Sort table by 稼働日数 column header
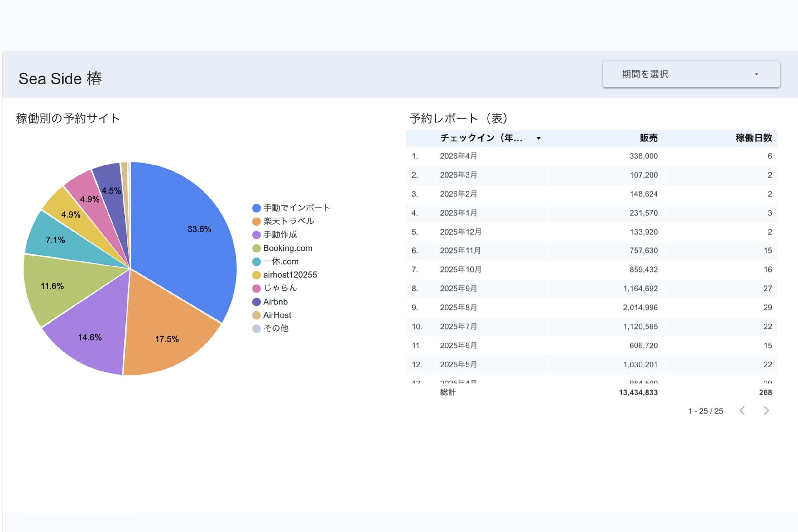The image size is (798, 532). (x=753, y=138)
